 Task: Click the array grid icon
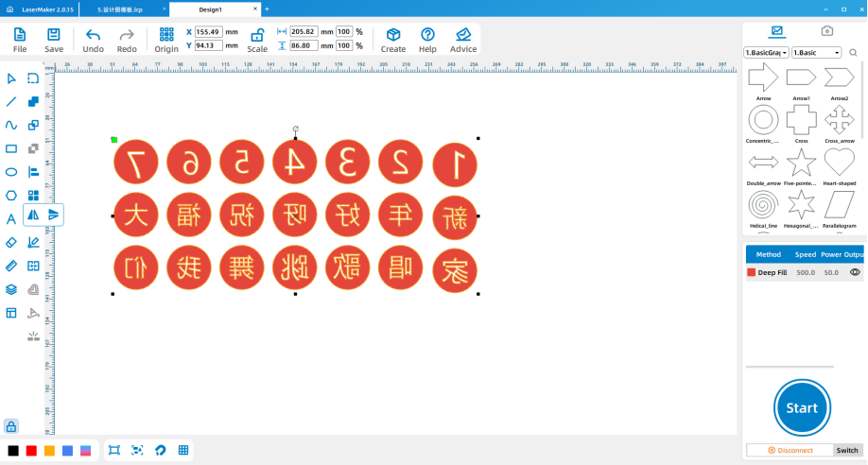(x=33, y=196)
